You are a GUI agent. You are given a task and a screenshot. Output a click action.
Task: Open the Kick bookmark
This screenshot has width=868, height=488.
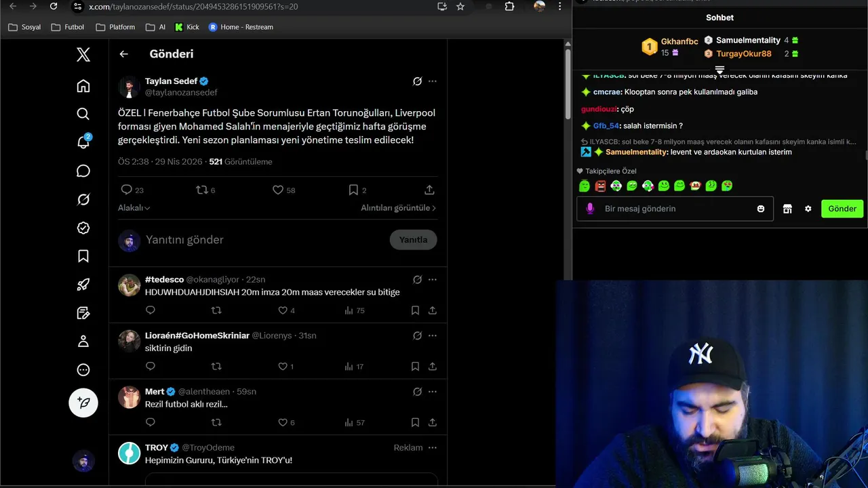(x=187, y=27)
